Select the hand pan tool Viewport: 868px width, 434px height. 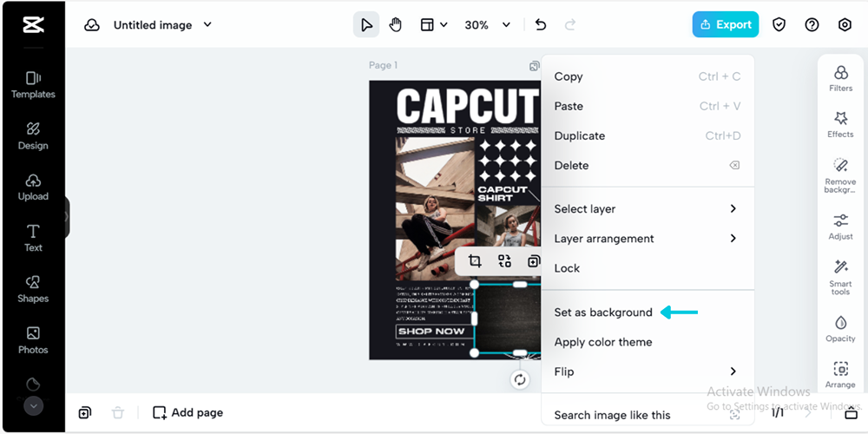coord(395,25)
